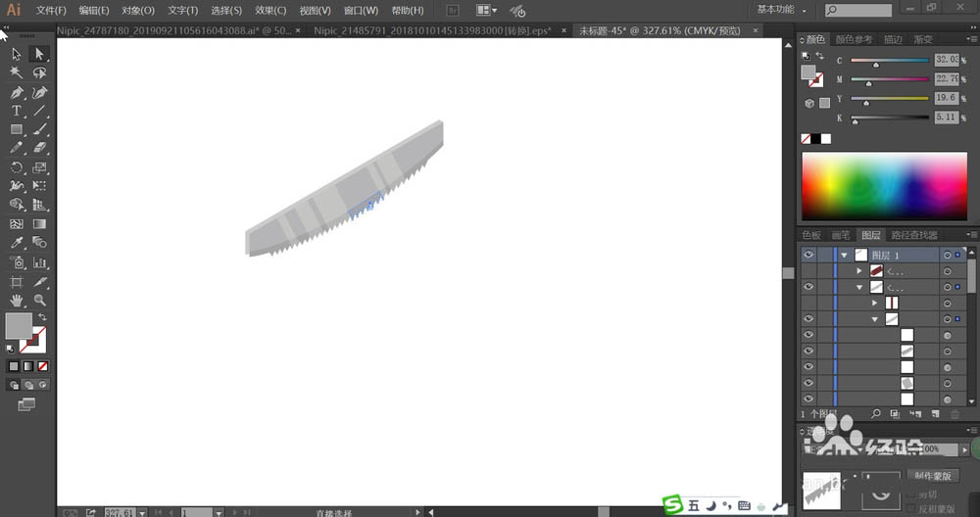
Task: Click the 制作蒙版 button
Action: (x=933, y=476)
